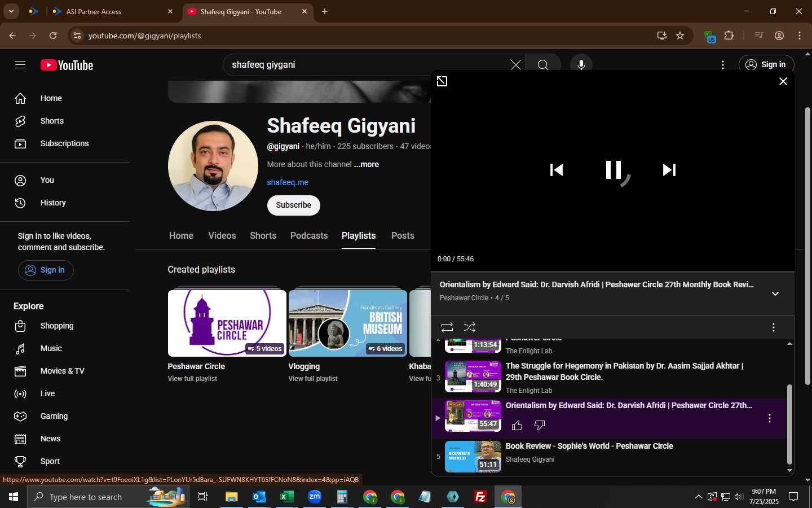Viewport: 812px width, 508px height.
Task: Expand miniplayer to full watch page
Action: click(x=442, y=81)
